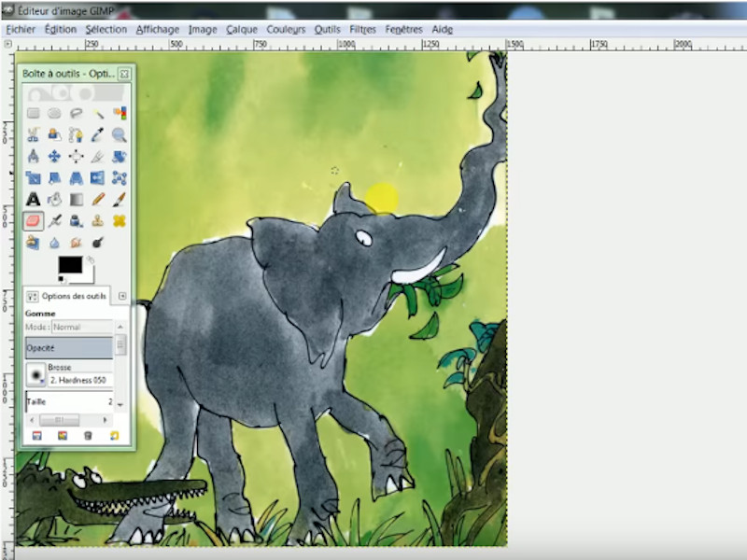The image size is (747, 560).
Task: Select the Paintbrush tool
Action: [120, 200]
